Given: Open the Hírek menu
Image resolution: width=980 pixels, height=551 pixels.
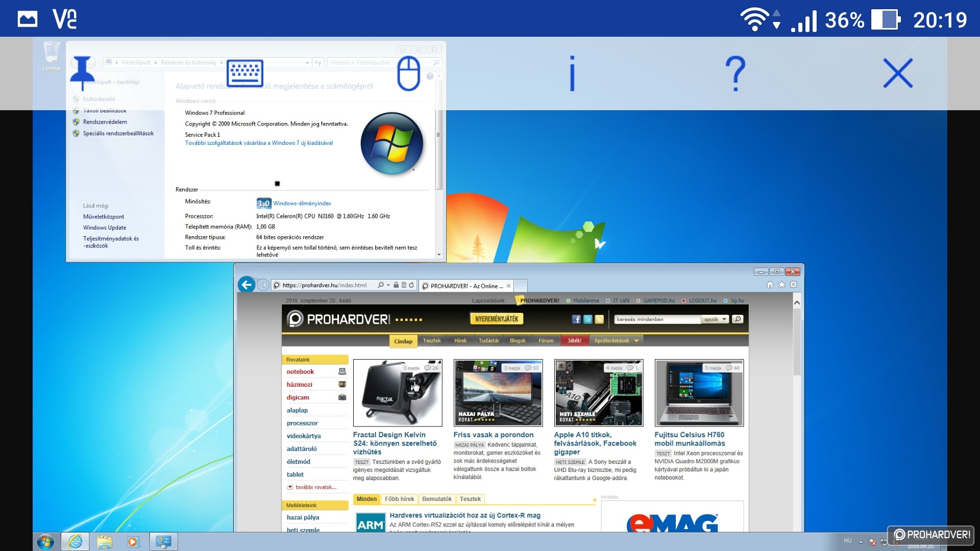Looking at the screenshot, I should (460, 340).
